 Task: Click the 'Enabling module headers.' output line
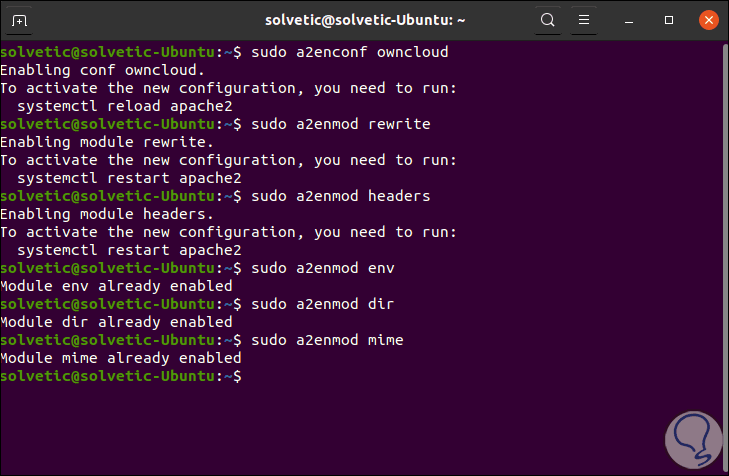107,214
